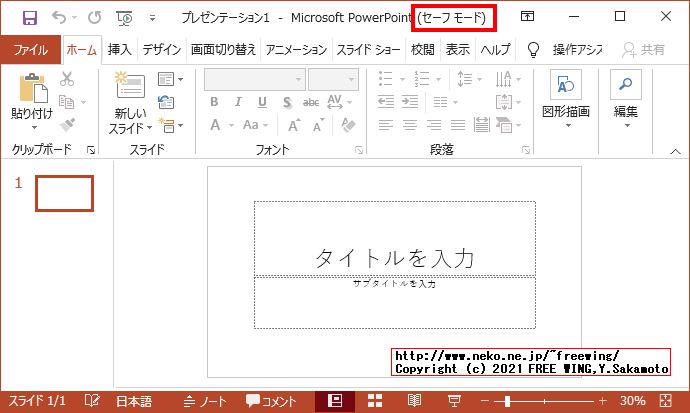Image resolution: width=690 pixels, height=413 pixels.
Task: Switch to the 表示 tab
Action: point(458,50)
